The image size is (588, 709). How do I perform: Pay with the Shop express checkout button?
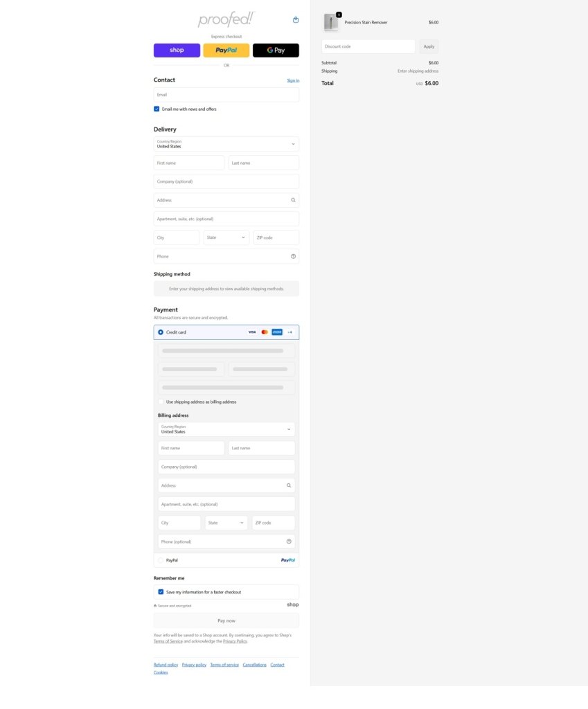click(177, 51)
